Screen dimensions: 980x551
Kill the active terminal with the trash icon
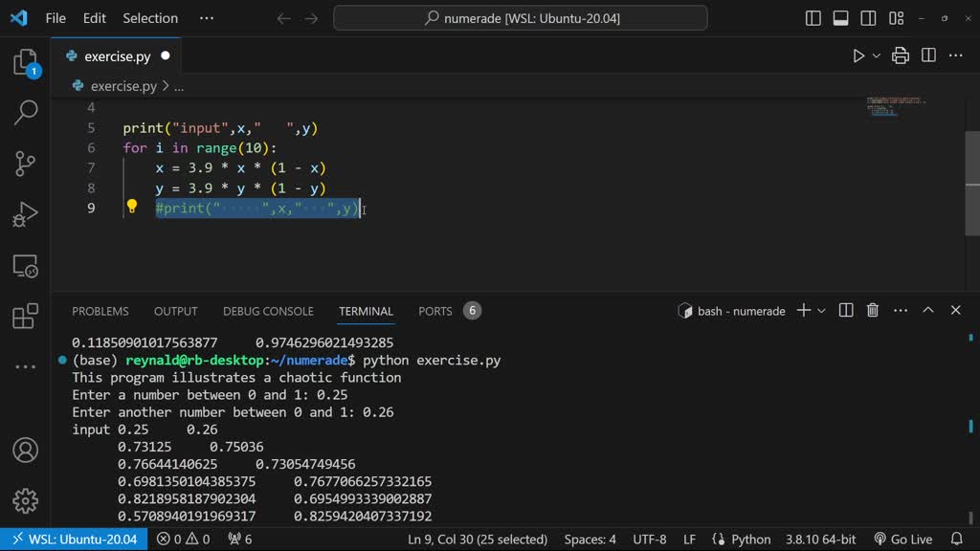coord(872,310)
